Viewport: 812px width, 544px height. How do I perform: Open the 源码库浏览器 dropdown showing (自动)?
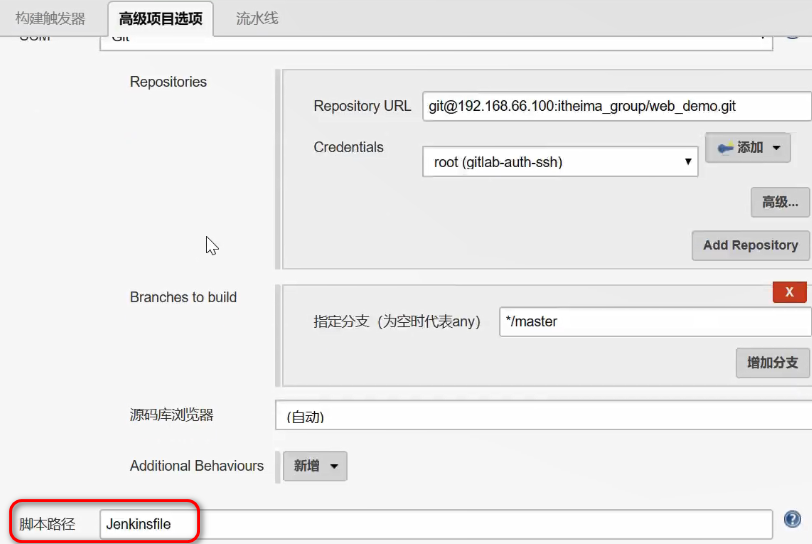[x=543, y=416]
